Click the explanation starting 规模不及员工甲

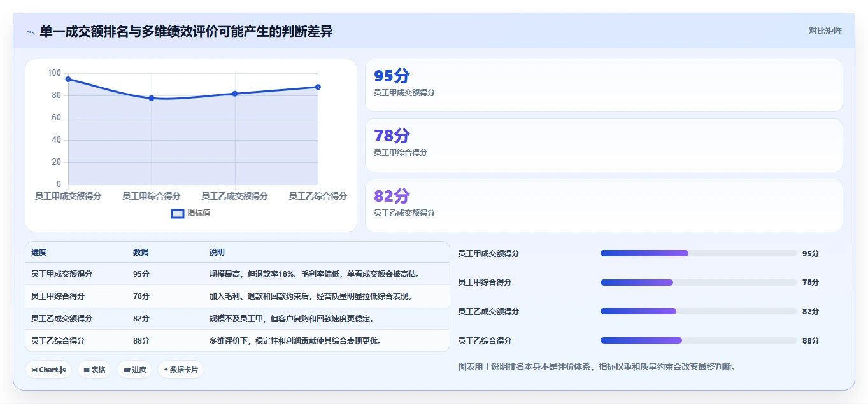point(292,319)
